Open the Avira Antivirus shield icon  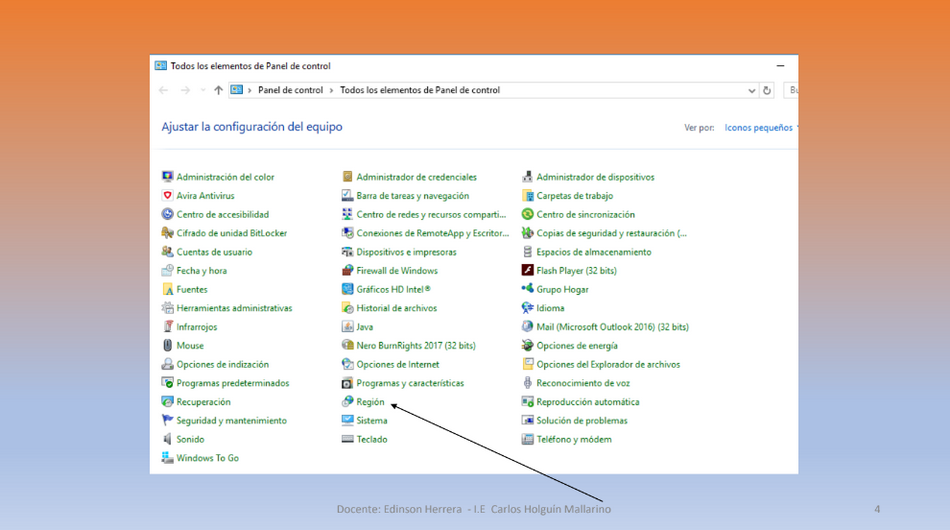coord(167,196)
